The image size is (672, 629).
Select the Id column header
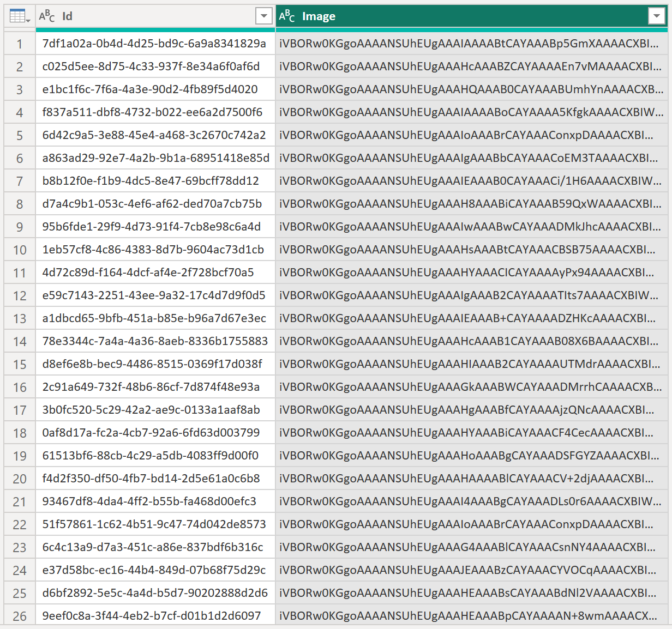tap(155, 16)
